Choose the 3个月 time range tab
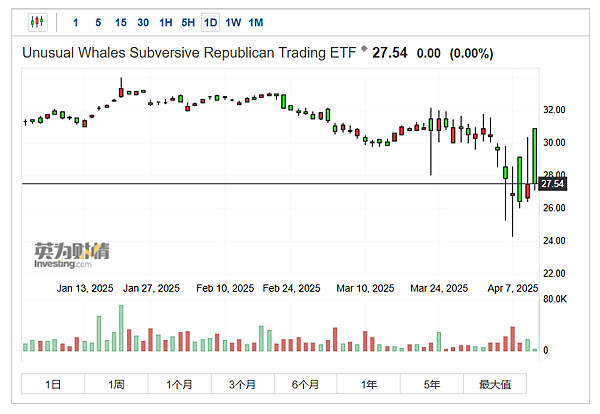600x414 pixels. (242, 384)
